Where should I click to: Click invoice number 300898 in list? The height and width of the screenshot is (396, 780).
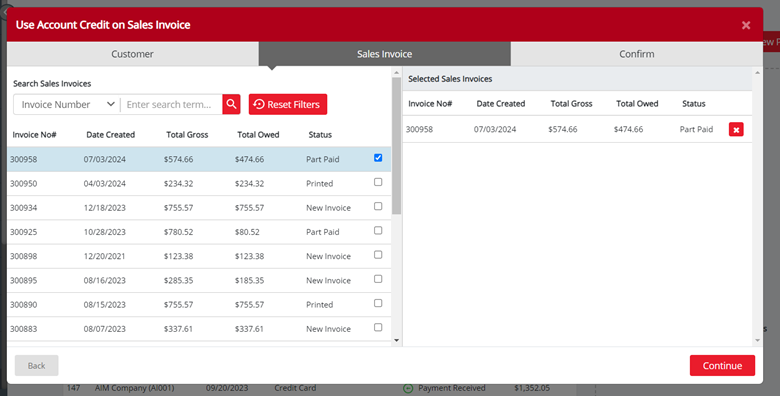click(23, 256)
